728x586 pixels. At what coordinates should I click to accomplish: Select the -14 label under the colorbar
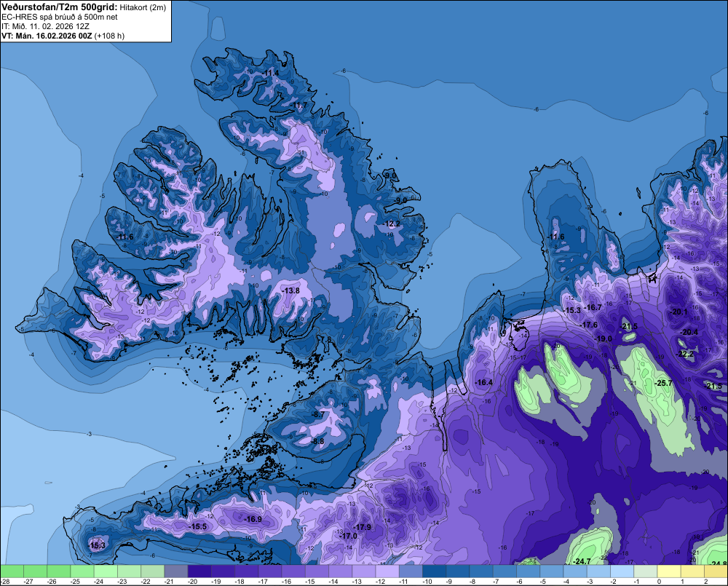(333, 582)
